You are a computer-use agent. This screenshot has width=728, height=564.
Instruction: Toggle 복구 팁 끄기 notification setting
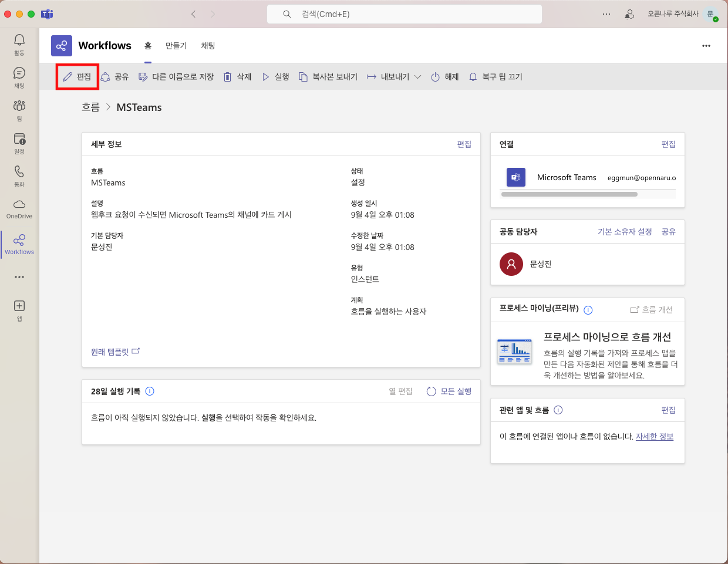click(x=495, y=77)
